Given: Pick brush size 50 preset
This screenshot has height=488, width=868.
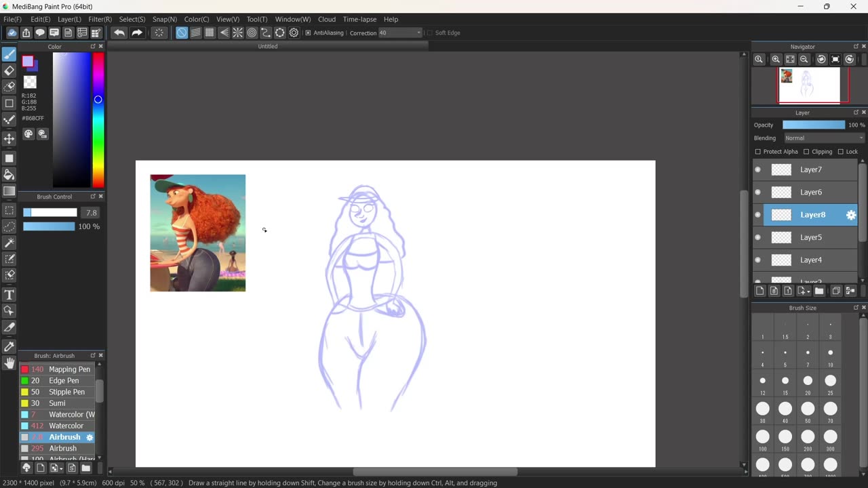Looking at the screenshot, I should [808, 412].
